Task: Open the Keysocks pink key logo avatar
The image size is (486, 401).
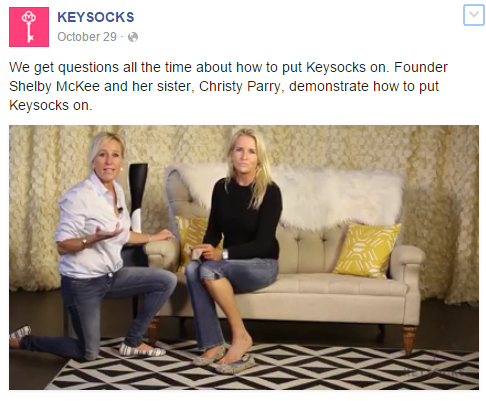Action: 29,27
